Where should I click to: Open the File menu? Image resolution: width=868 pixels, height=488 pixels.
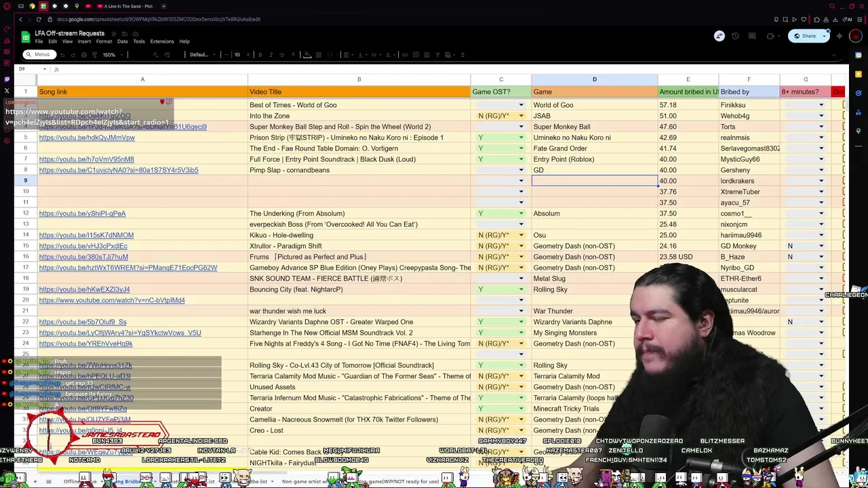[39, 41]
